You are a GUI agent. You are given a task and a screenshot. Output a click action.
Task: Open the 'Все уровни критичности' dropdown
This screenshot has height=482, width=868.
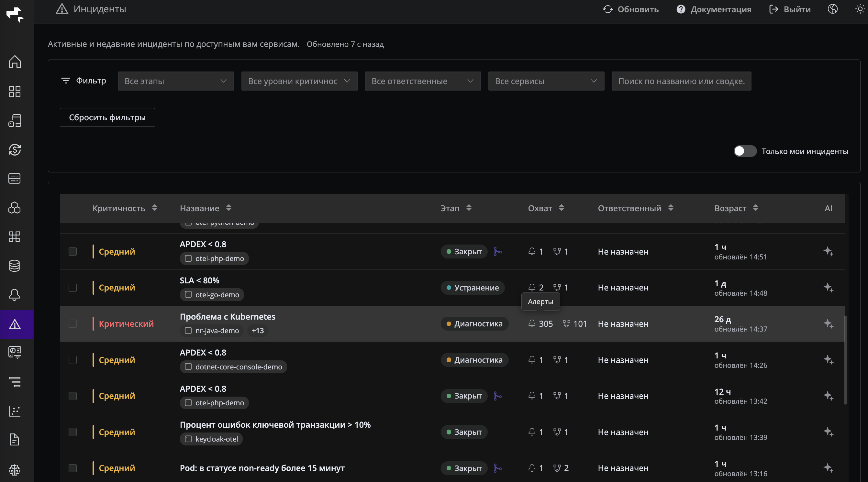click(299, 81)
